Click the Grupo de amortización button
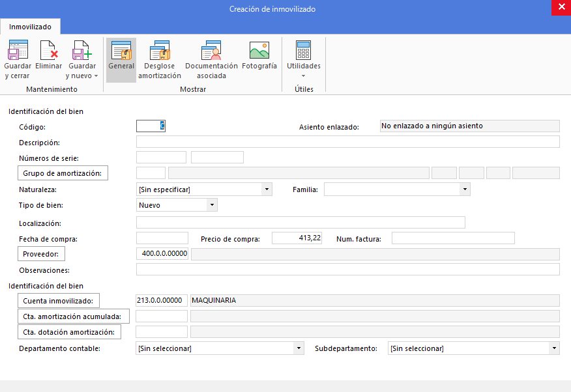The width and height of the screenshot is (571, 392). [x=63, y=173]
